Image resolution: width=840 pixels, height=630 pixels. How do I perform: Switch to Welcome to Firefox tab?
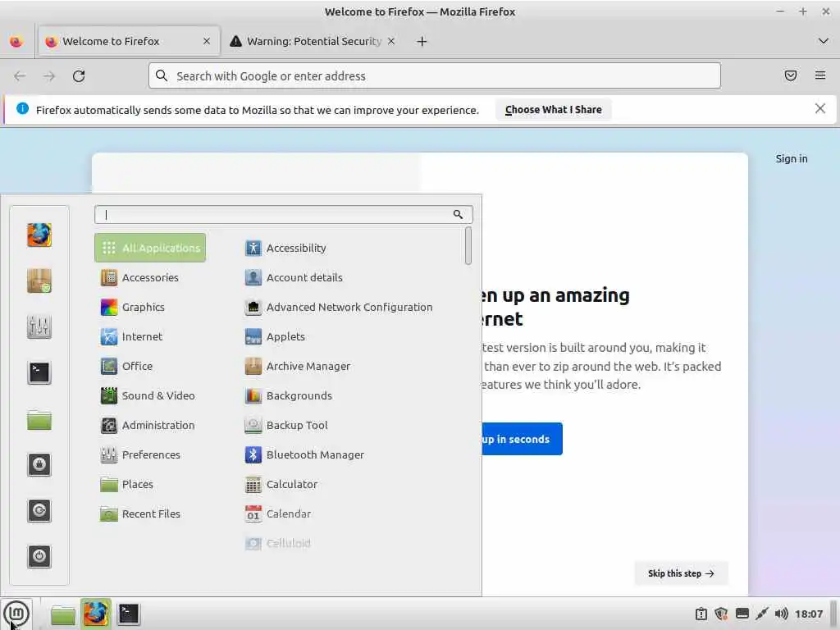tap(129, 41)
